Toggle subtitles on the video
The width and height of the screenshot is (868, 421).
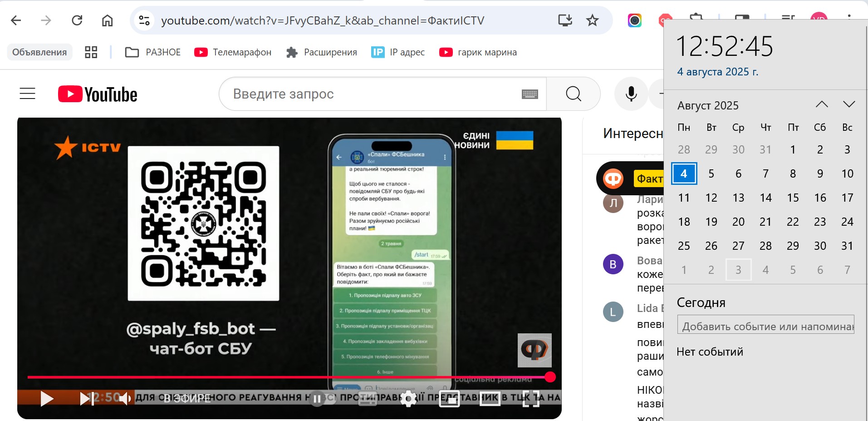368,399
